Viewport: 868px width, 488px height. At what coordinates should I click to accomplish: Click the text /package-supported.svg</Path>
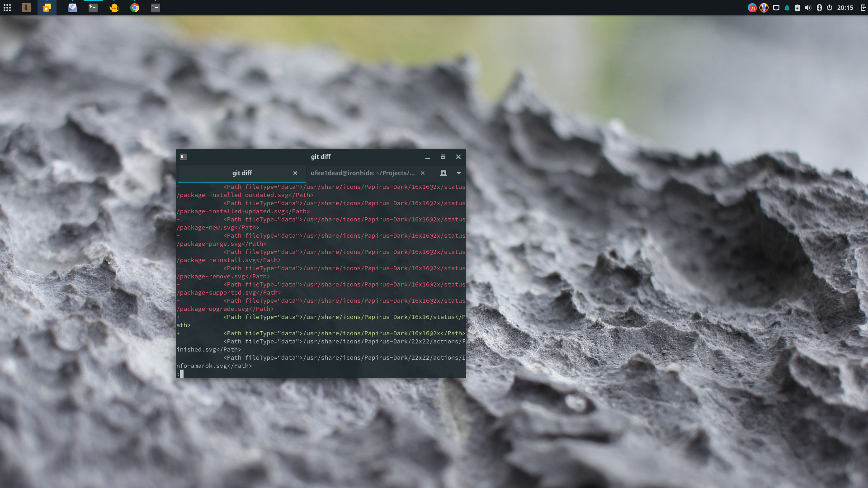(228, 293)
